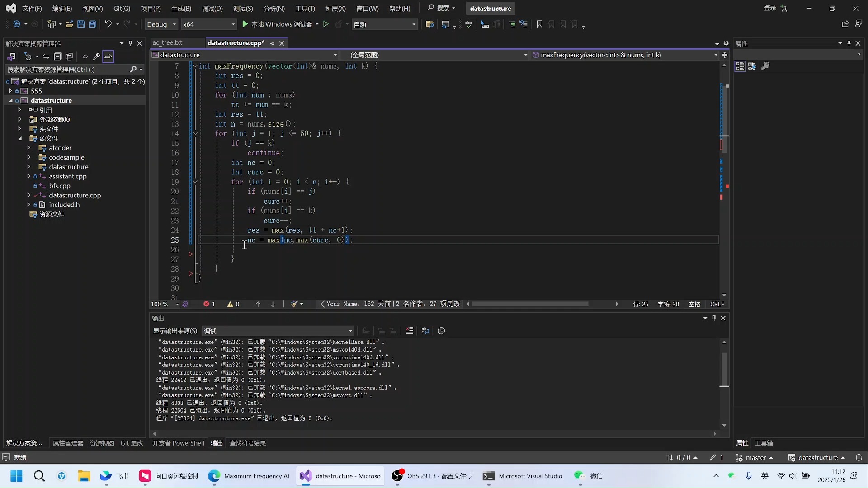Start without debugging using outlined play icon
868x488 pixels.
point(326,24)
